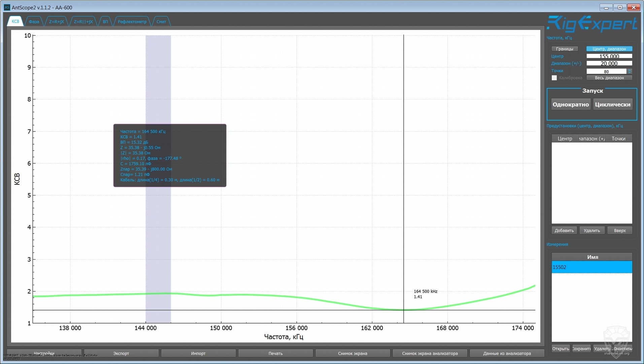Start continuous scanning with Циклически
Image resolution: width=644 pixels, height=364 pixels.
[x=612, y=104]
